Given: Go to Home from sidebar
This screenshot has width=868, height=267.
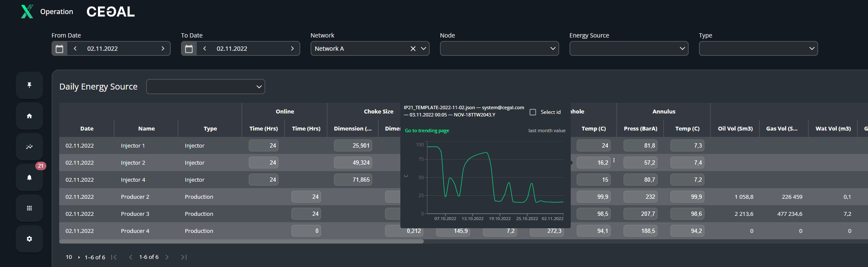Looking at the screenshot, I should pyautogui.click(x=29, y=116).
